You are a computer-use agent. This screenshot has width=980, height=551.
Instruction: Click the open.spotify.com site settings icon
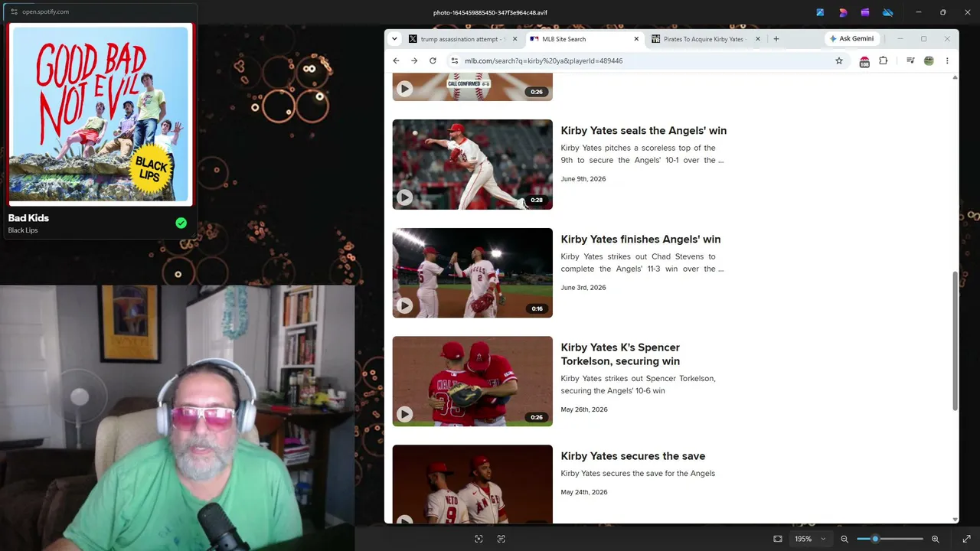[x=14, y=11]
